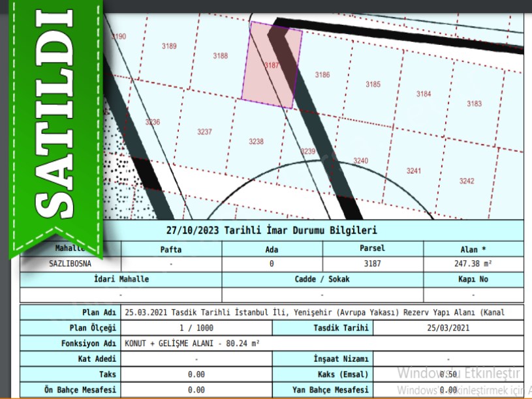Select parcel 3238 on the map
Screen dimensions: 532x399
pos(257,141)
